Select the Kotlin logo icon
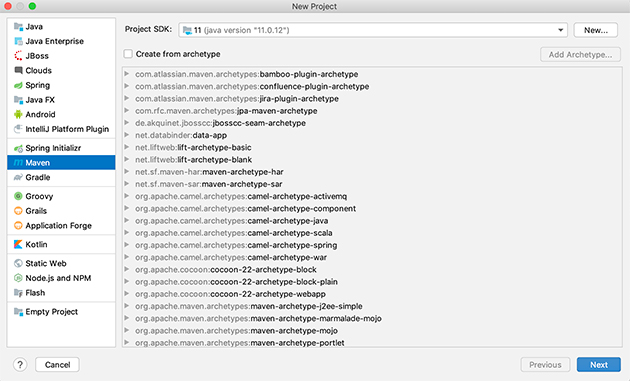This screenshot has width=630, height=381. [18, 244]
